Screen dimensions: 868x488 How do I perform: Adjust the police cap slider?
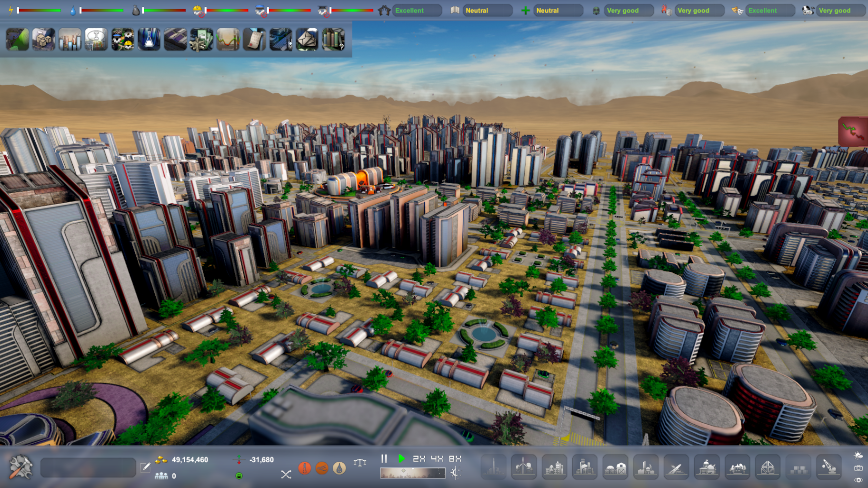coord(289,10)
